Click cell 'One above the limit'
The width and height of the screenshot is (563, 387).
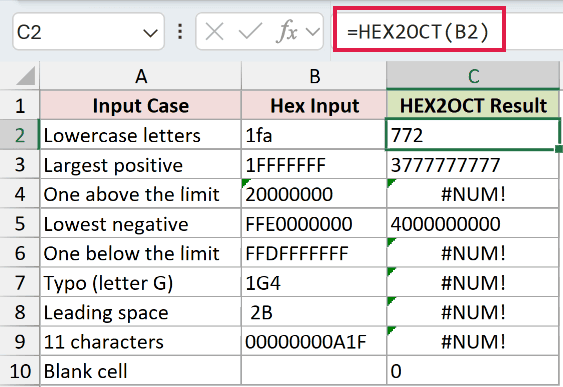point(141,194)
